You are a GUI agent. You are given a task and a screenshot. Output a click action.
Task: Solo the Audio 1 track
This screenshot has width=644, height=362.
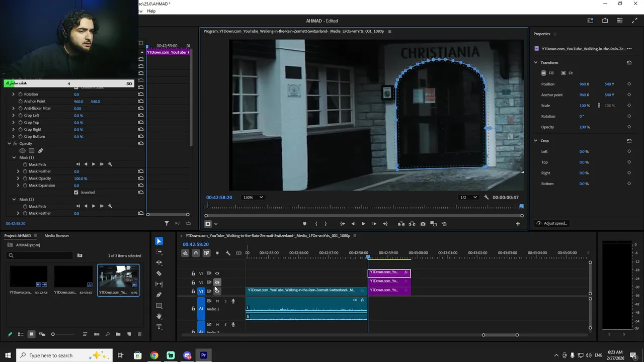coord(225,301)
